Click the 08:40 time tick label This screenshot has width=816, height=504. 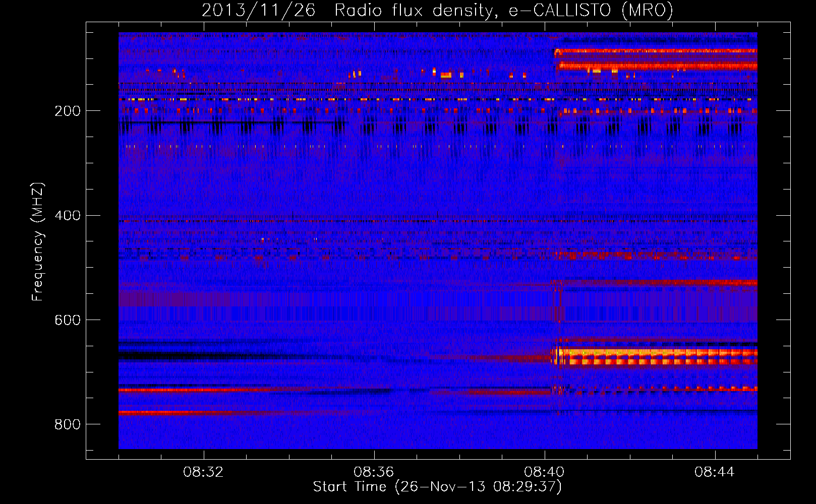(544, 472)
